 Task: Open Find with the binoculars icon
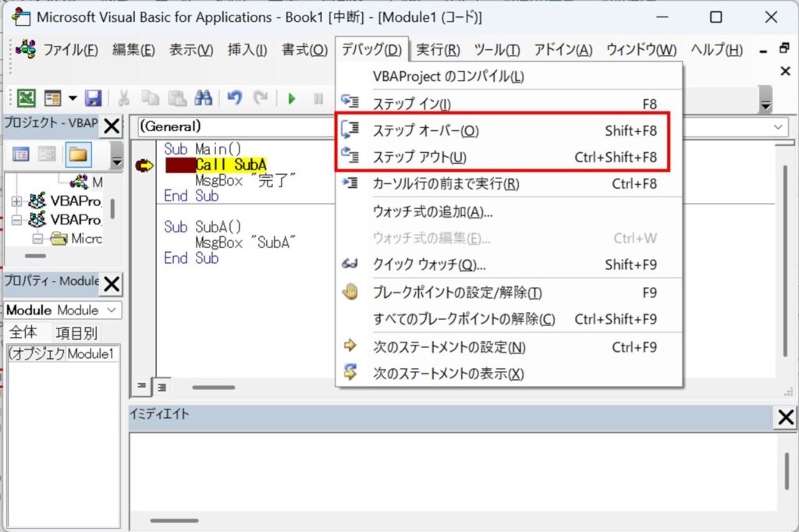(204, 98)
